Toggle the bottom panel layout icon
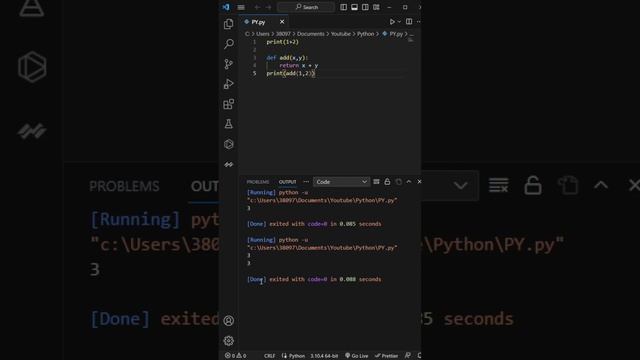 point(354,7)
